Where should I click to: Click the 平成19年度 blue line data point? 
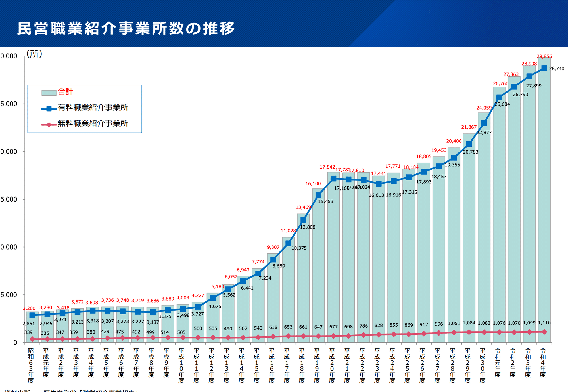click(318, 195)
